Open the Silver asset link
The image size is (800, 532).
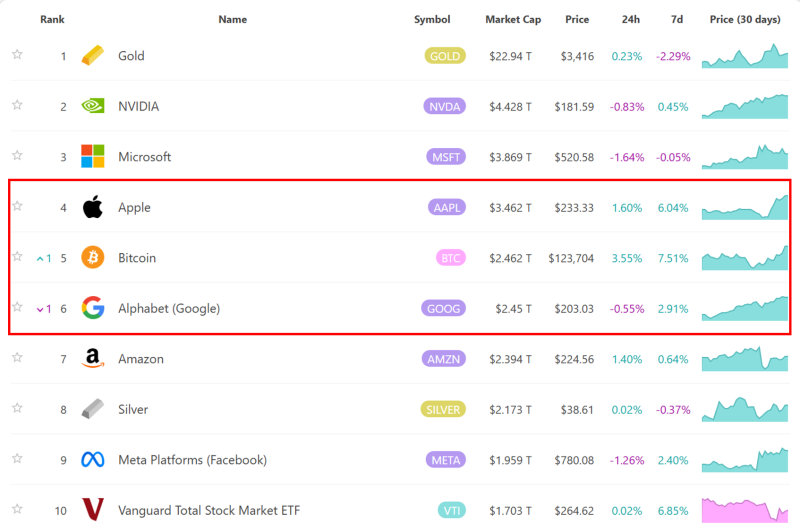[133, 409]
